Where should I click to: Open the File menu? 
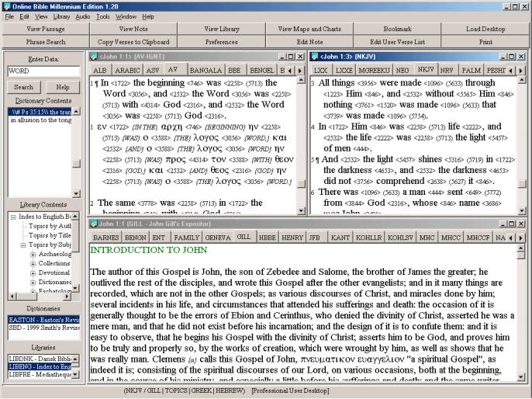pos(9,16)
